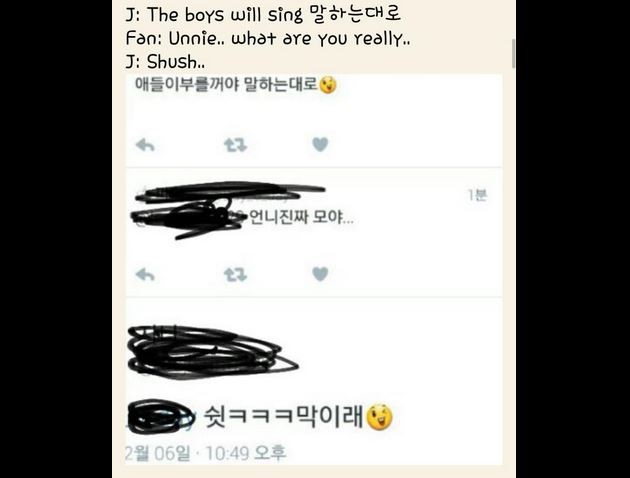
Task: Click the winking emoji after 말하는대로
Action: [x=328, y=85]
